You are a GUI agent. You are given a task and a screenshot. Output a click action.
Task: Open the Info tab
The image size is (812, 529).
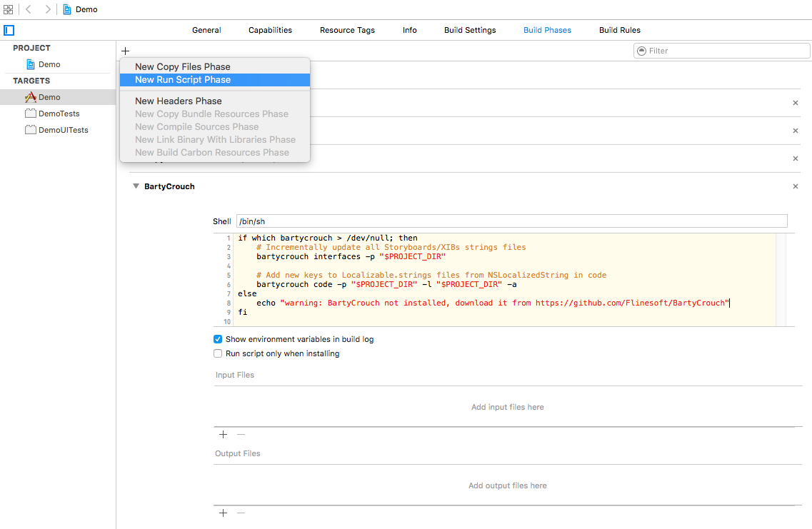(x=410, y=30)
